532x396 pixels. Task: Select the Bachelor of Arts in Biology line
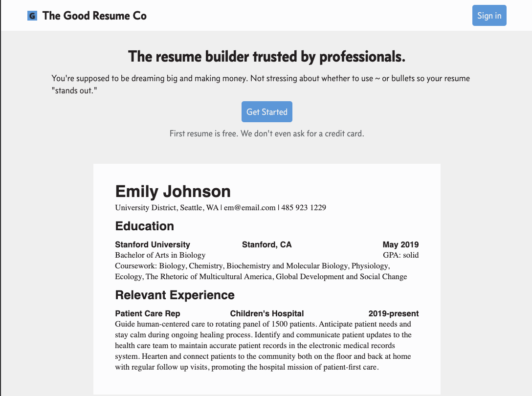coord(160,255)
